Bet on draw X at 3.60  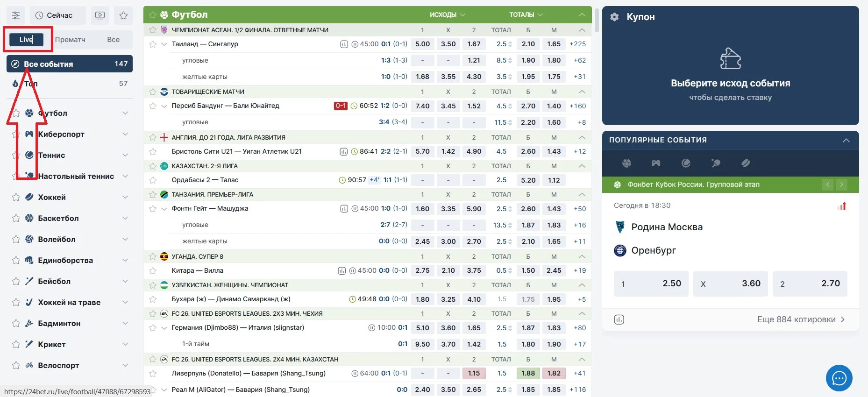[x=730, y=284]
